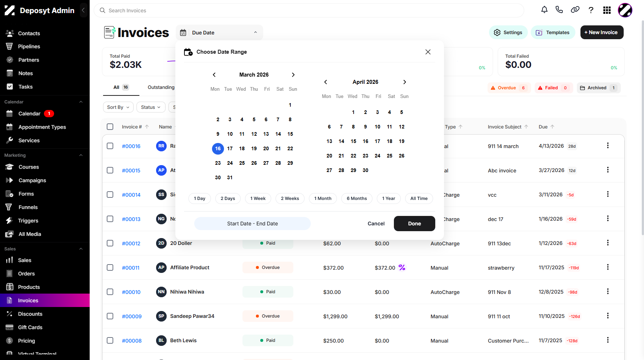The width and height of the screenshot is (644, 360).
Task: Collapse the Marketing sidebar section
Action: pyautogui.click(x=81, y=155)
